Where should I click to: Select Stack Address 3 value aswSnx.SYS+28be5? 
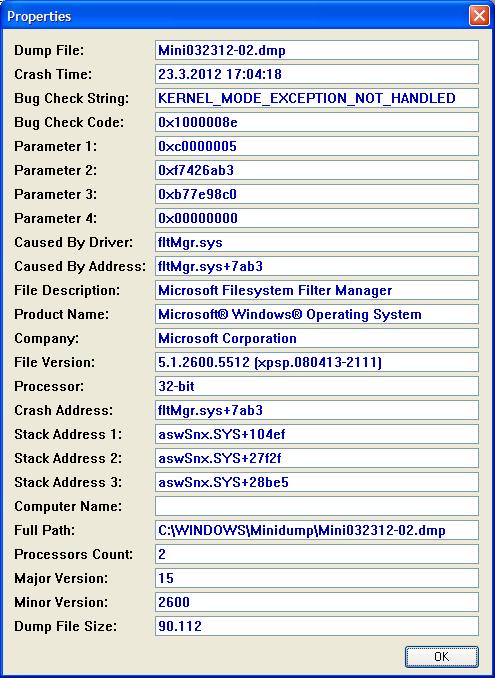[x=317, y=482]
